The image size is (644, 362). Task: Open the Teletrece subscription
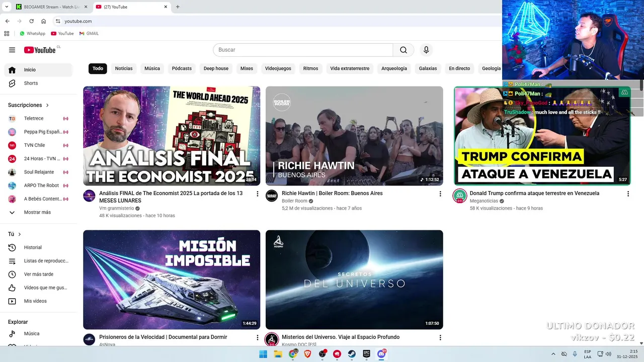pyautogui.click(x=38, y=119)
